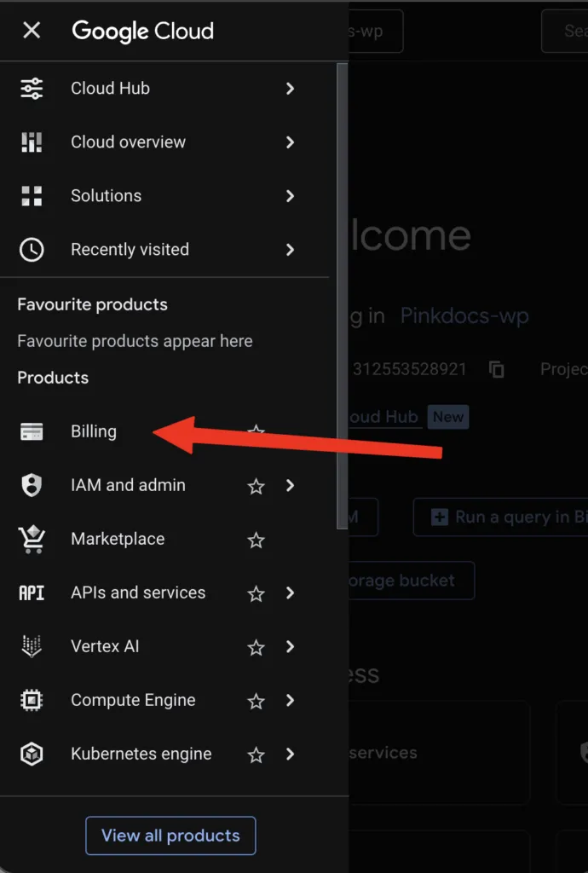Click the IAM and admin shield icon

[32, 486]
